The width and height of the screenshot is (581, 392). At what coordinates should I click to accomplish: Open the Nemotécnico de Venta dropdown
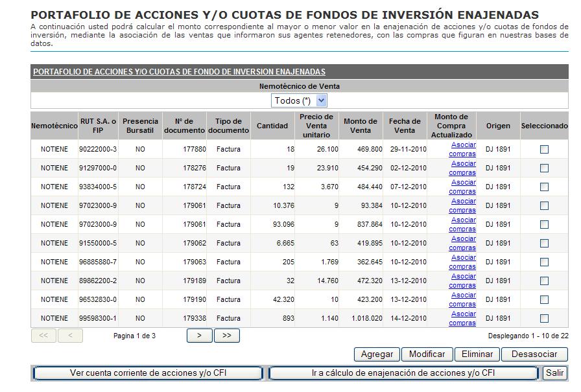click(299, 100)
